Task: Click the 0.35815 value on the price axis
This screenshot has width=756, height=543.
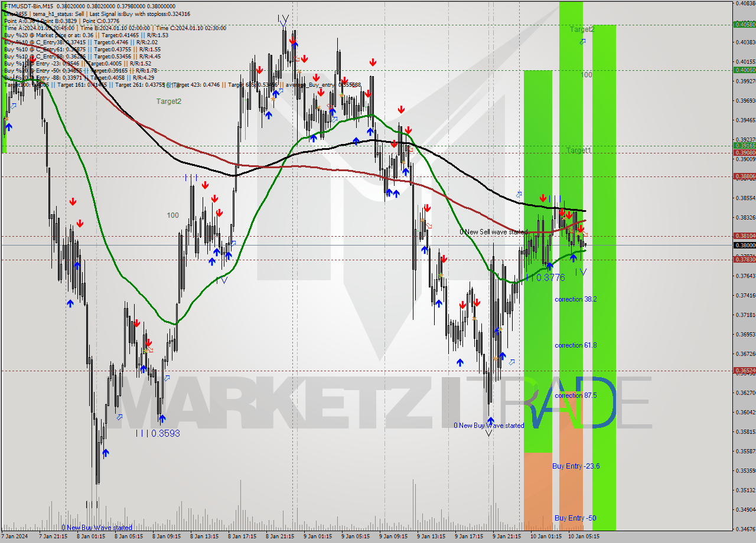Action: (x=746, y=431)
